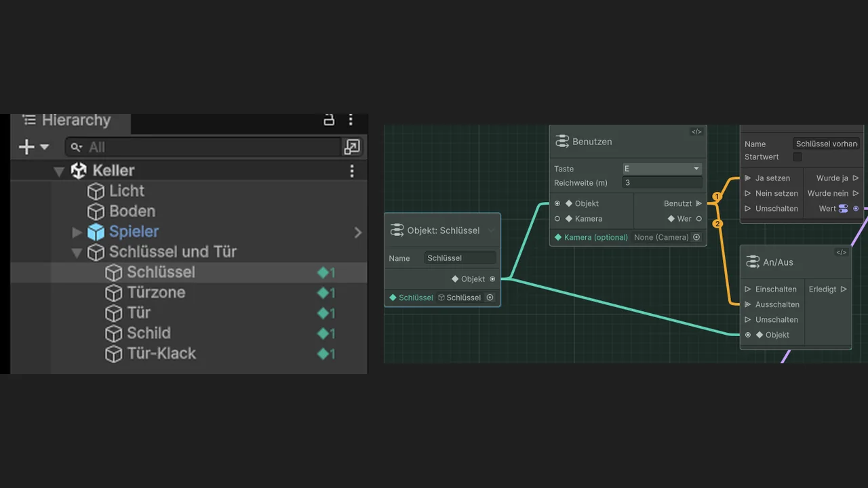The width and height of the screenshot is (868, 488).
Task: Click the Objekt: Schlüssel node header icon
Action: [397, 230]
